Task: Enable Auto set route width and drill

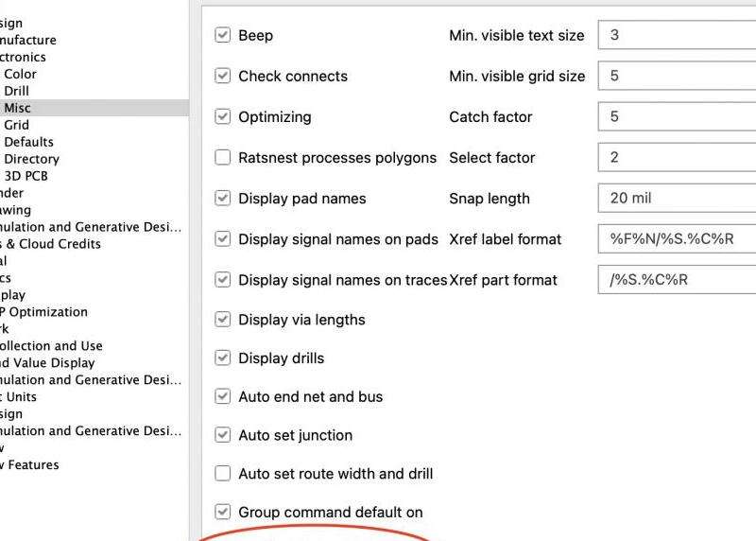Action: 223,473
